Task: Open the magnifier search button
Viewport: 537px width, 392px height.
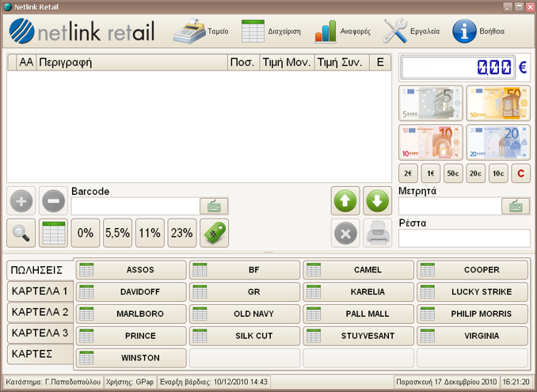Action: [x=21, y=233]
